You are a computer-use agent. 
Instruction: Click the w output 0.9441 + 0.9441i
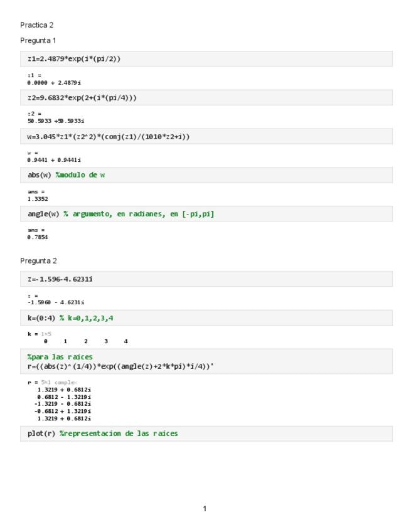[54, 160]
